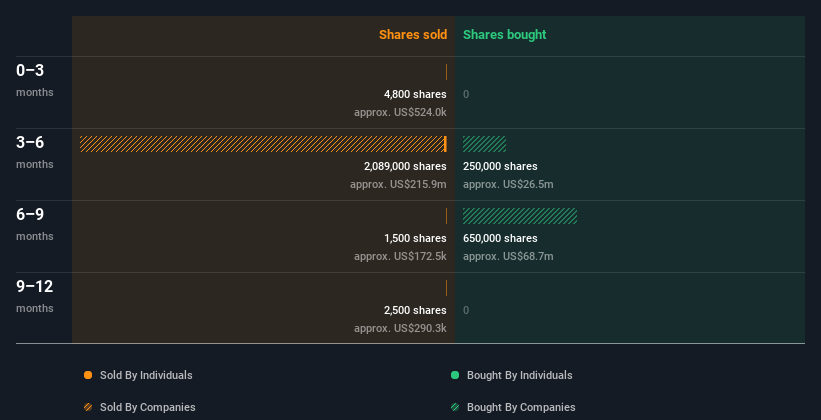Click approx. US$215.9m amount
Screen dimensions: 821x420
pos(398,184)
